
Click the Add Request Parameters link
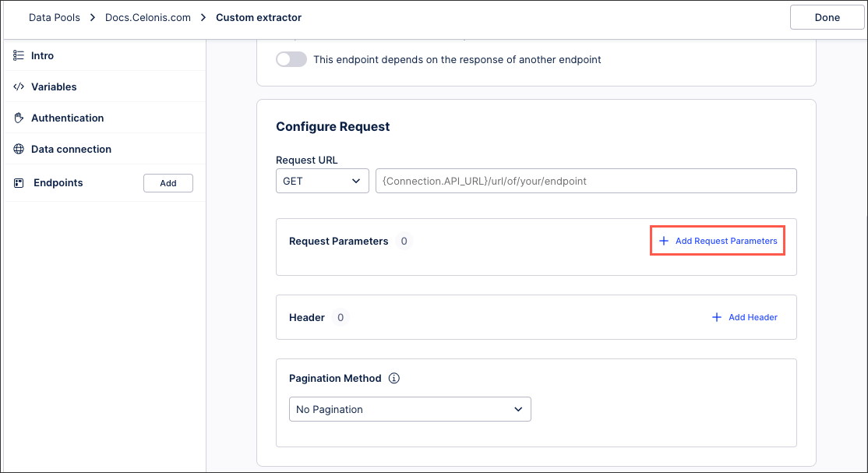[x=725, y=242]
